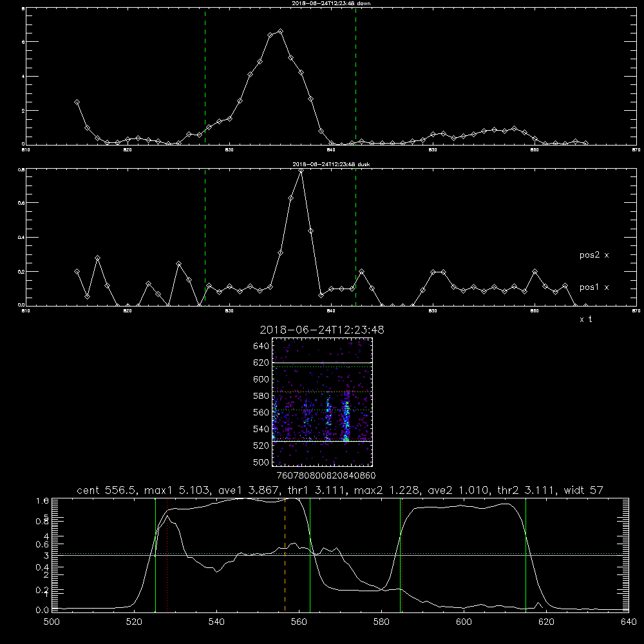Click the 'ave2 1.010' value

[x=457, y=490]
